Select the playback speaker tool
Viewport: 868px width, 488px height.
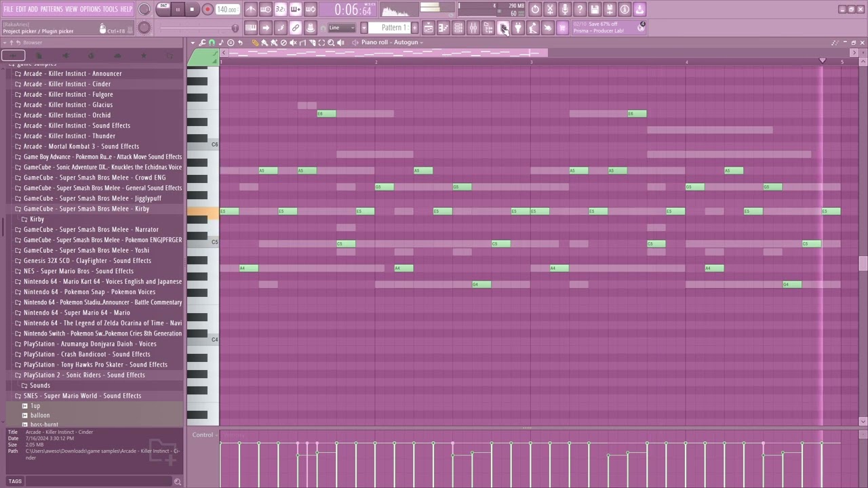click(x=340, y=43)
